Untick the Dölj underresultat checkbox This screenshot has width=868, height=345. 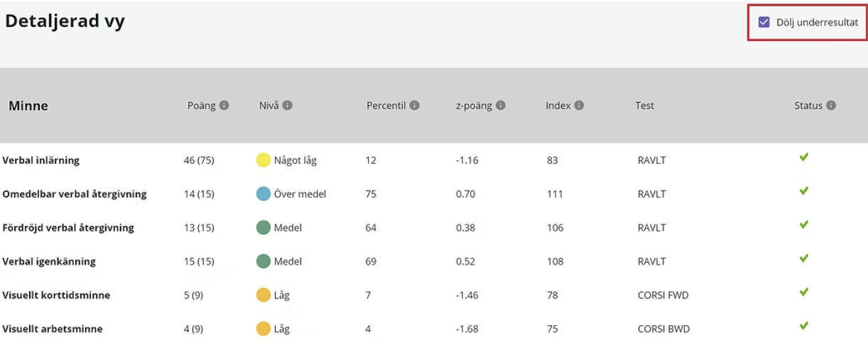click(x=764, y=22)
